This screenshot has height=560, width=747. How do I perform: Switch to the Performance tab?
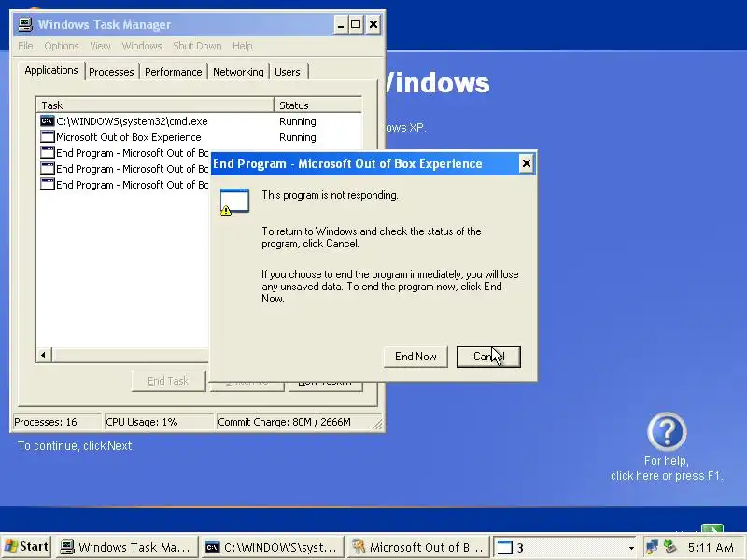coord(174,72)
